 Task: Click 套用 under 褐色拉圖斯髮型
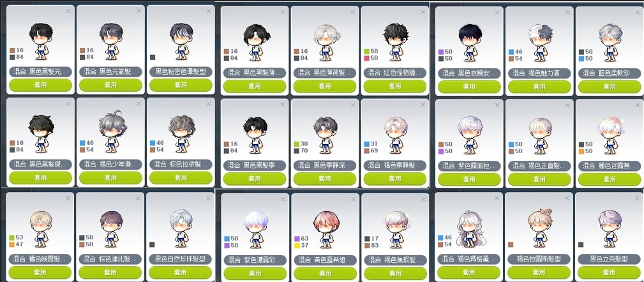[x=539, y=272]
